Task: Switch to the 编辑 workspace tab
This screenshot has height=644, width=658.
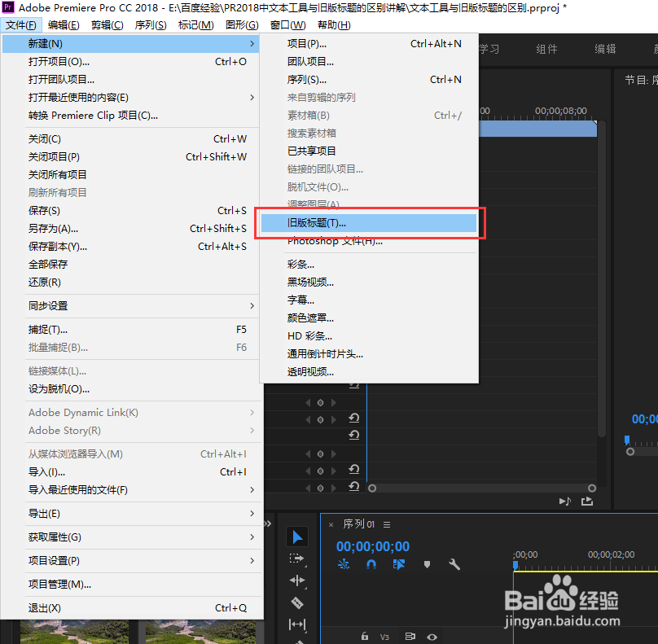Action: (x=605, y=49)
